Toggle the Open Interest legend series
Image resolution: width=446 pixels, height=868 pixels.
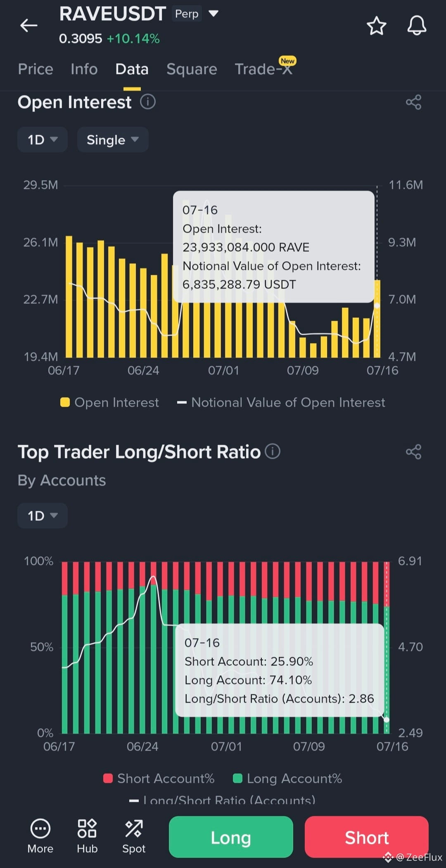click(x=109, y=402)
